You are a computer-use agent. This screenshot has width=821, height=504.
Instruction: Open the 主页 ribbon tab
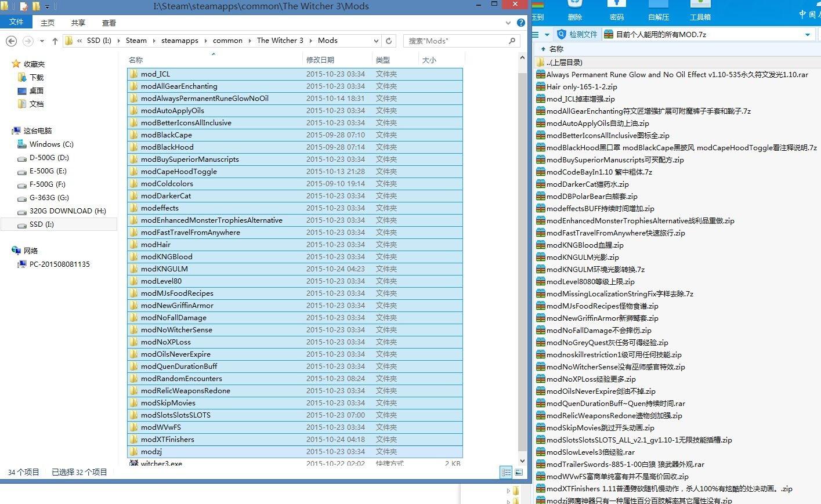point(48,23)
